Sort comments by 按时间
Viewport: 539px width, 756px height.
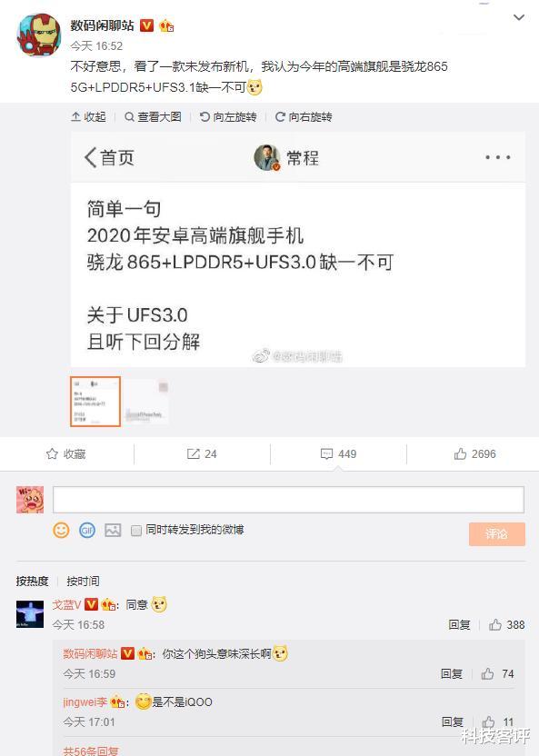[83, 581]
